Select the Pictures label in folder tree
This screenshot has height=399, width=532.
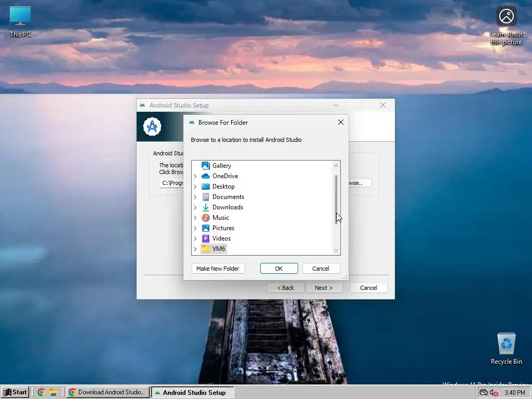pos(223,228)
